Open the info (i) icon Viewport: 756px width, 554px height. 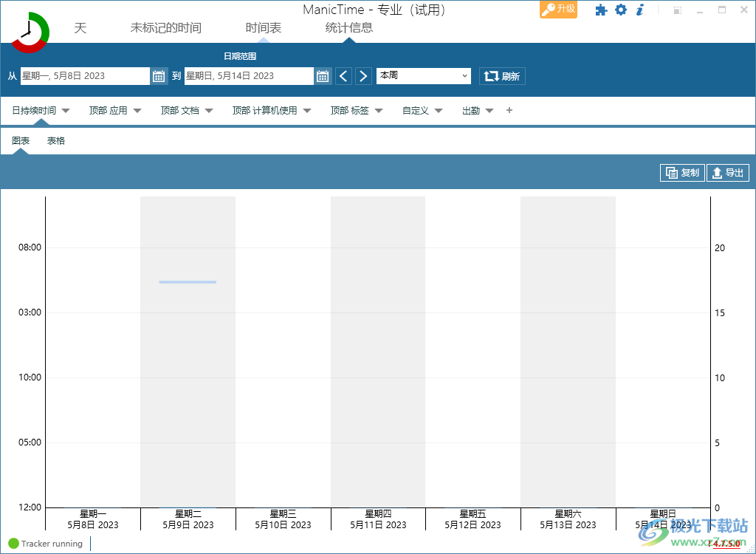640,10
